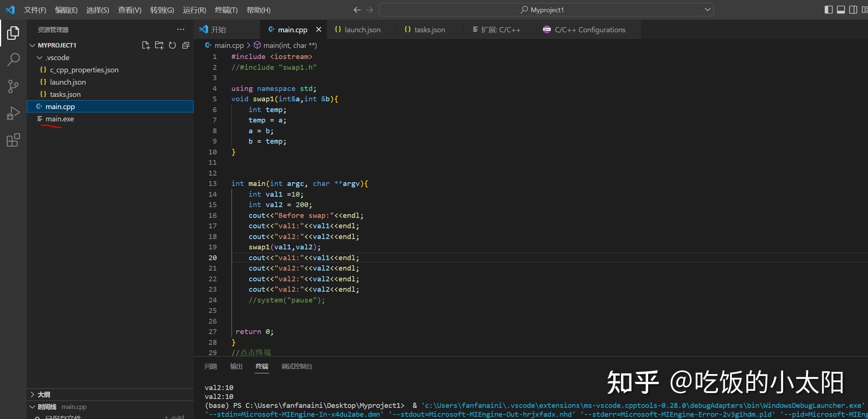Click line number 13 in gutter
The height and width of the screenshot is (419, 868).
pyautogui.click(x=212, y=184)
